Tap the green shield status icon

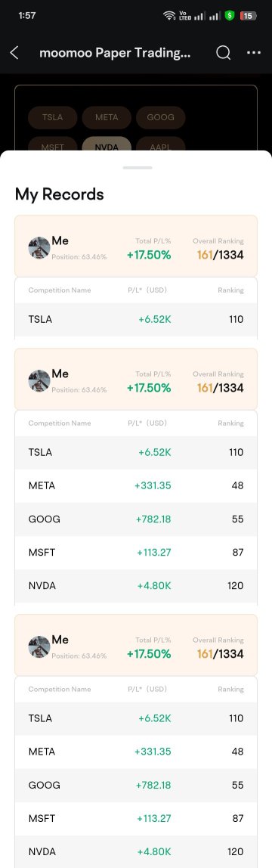230,15
